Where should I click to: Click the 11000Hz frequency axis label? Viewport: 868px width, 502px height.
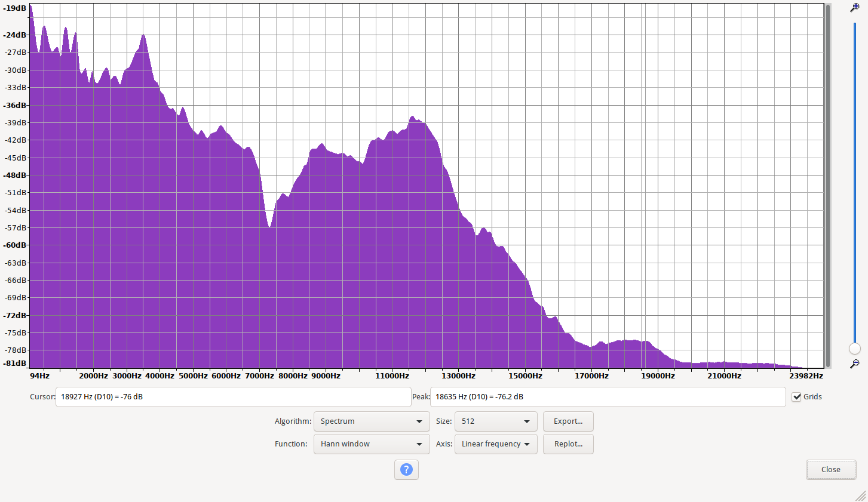[x=392, y=376]
